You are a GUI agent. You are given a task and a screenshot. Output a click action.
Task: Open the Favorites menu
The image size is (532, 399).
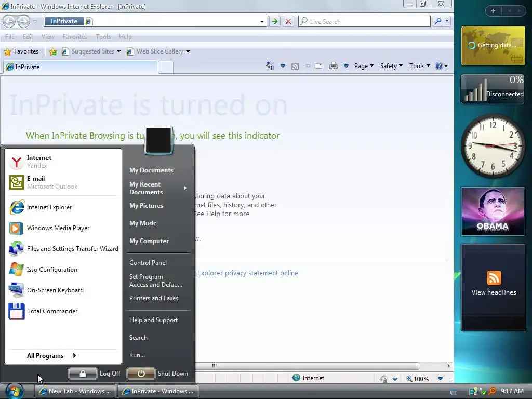click(x=75, y=37)
